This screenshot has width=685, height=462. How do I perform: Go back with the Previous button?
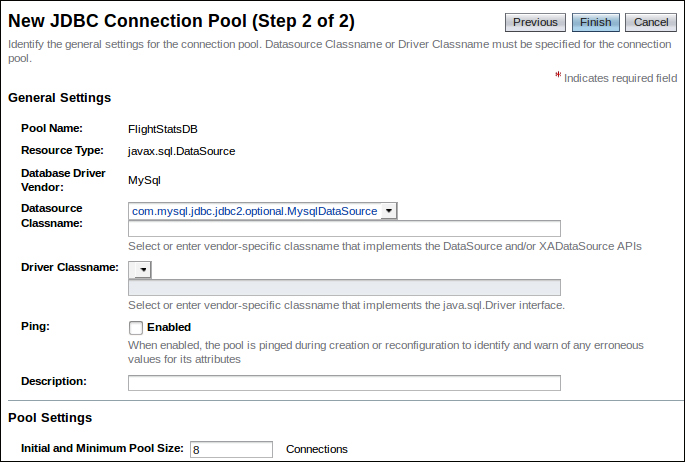point(535,22)
